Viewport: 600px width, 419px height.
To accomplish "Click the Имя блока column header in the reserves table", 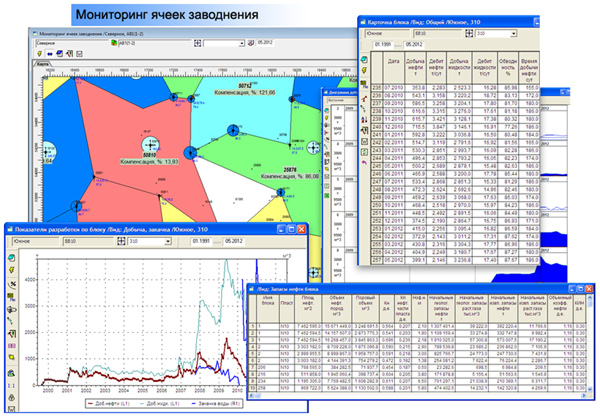I will [267, 308].
